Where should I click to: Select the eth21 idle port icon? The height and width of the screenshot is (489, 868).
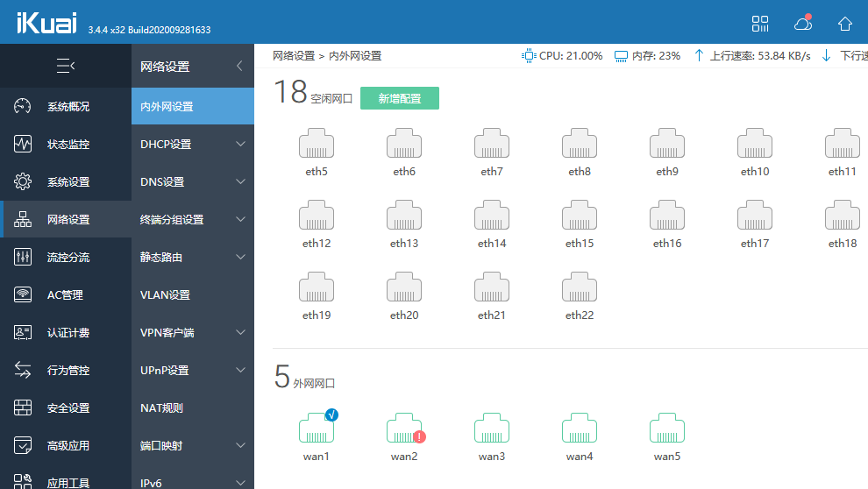(x=492, y=287)
